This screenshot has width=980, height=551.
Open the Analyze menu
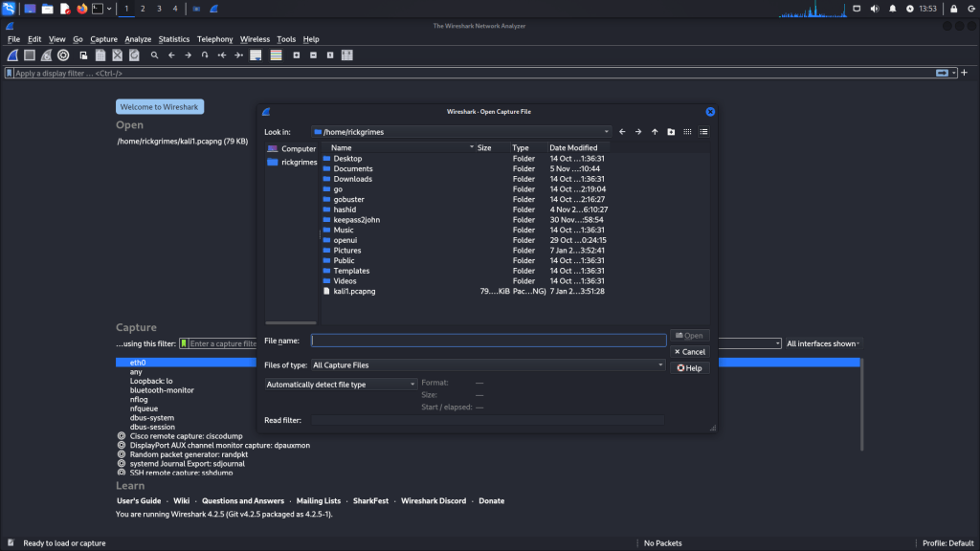138,39
